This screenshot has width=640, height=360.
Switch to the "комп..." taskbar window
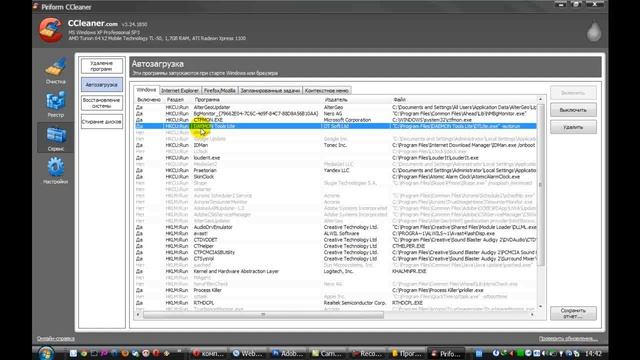pos(208,353)
